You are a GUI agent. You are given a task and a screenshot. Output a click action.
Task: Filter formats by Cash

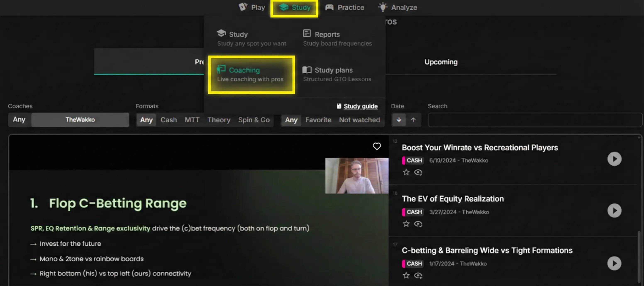(168, 120)
